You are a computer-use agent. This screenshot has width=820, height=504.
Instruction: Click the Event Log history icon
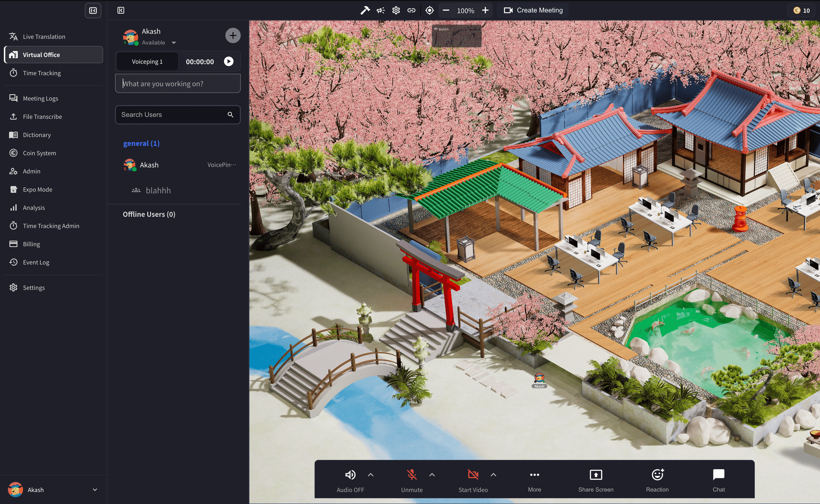point(13,262)
